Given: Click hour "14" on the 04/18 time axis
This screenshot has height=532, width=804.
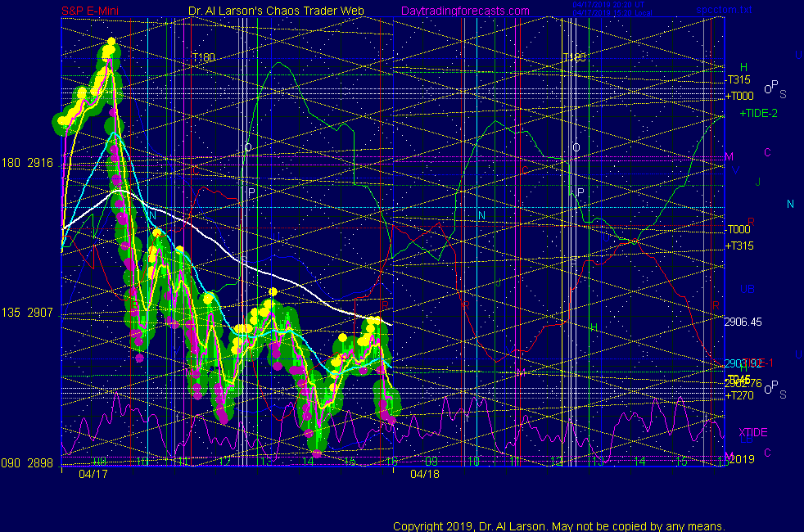Looking at the screenshot, I should [x=639, y=462].
